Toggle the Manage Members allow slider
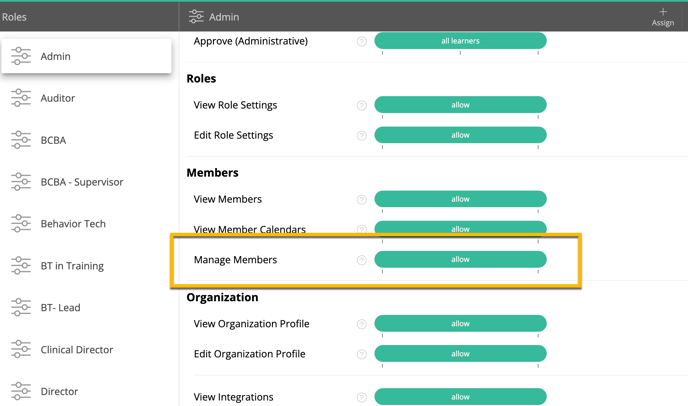The width and height of the screenshot is (688, 406). click(460, 259)
